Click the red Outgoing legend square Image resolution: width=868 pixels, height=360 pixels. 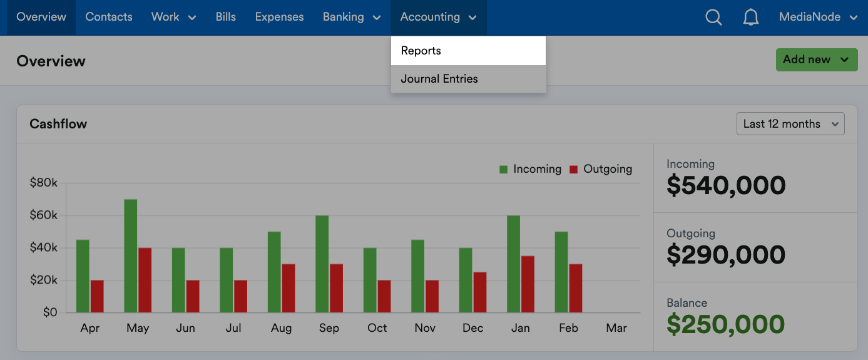(573, 170)
